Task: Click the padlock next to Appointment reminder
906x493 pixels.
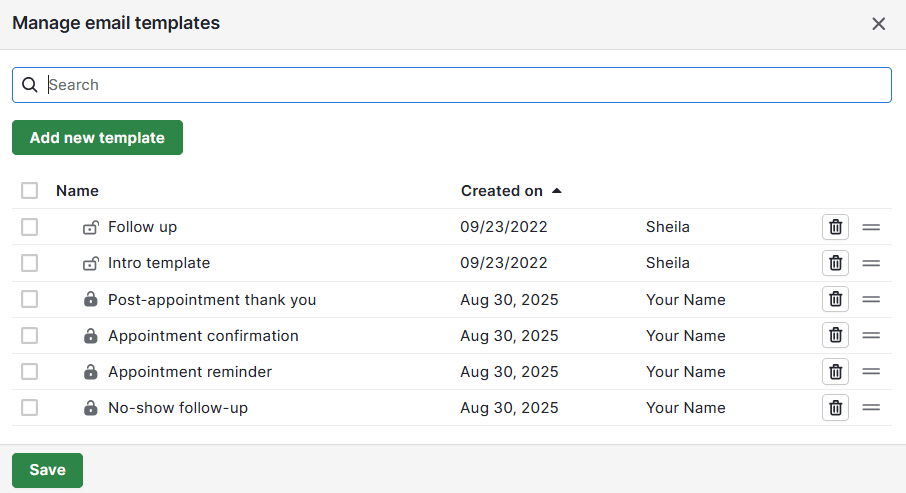Action: tap(91, 371)
